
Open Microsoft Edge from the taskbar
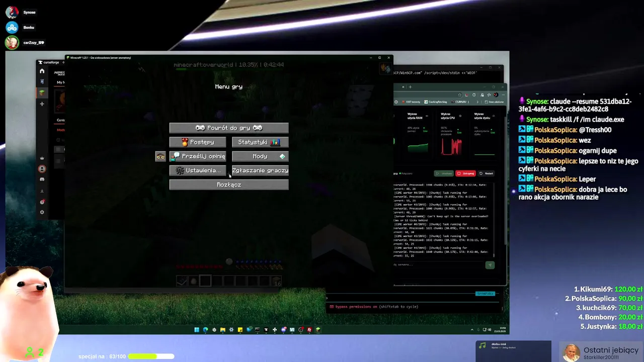(205, 330)
